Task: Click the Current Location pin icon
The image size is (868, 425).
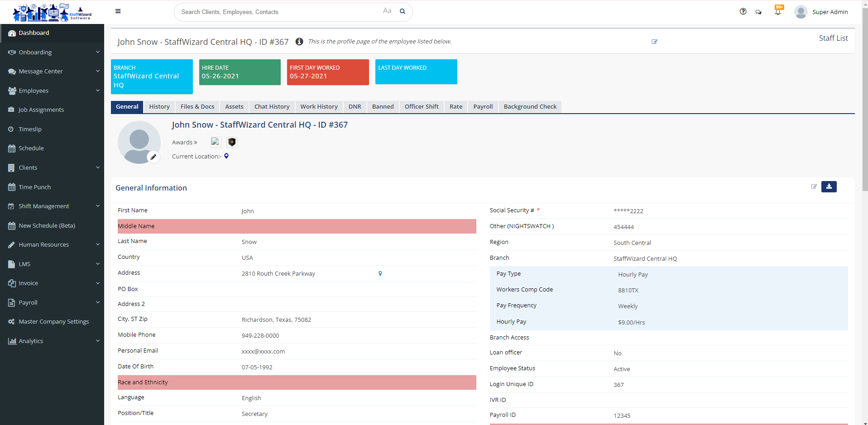Action: pos(226,156)
